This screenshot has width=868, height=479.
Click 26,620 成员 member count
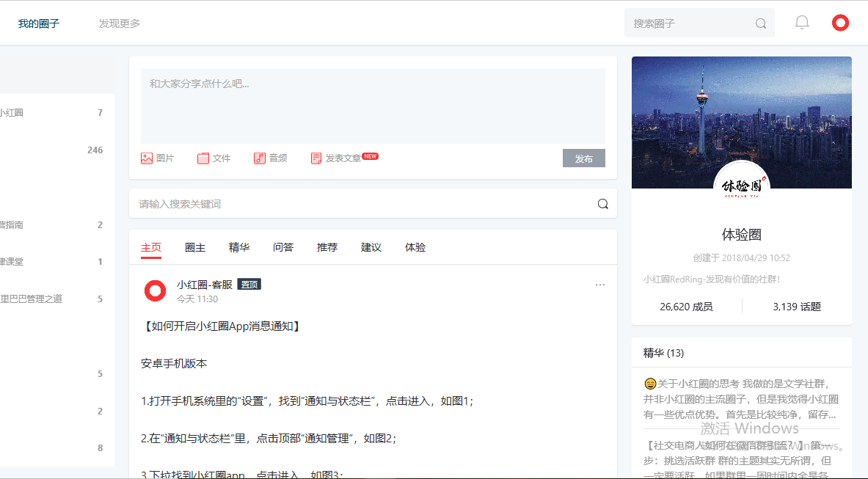coord(686,307)
